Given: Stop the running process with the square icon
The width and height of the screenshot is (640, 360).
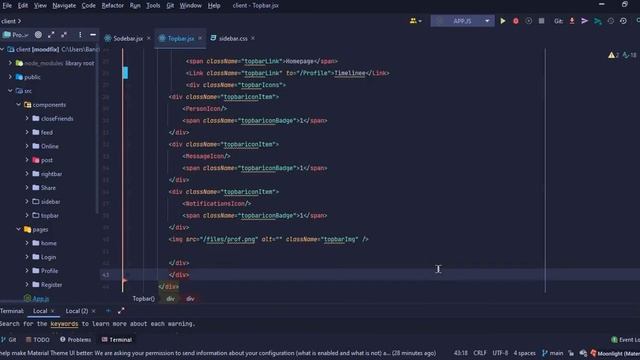Looking at the screenshot, I should (541, 21).
